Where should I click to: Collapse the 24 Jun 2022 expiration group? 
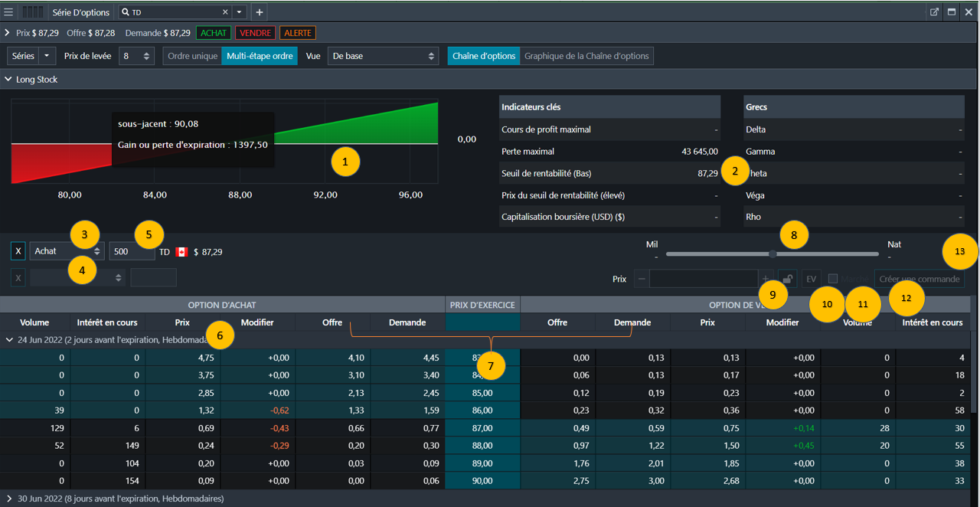9,339
